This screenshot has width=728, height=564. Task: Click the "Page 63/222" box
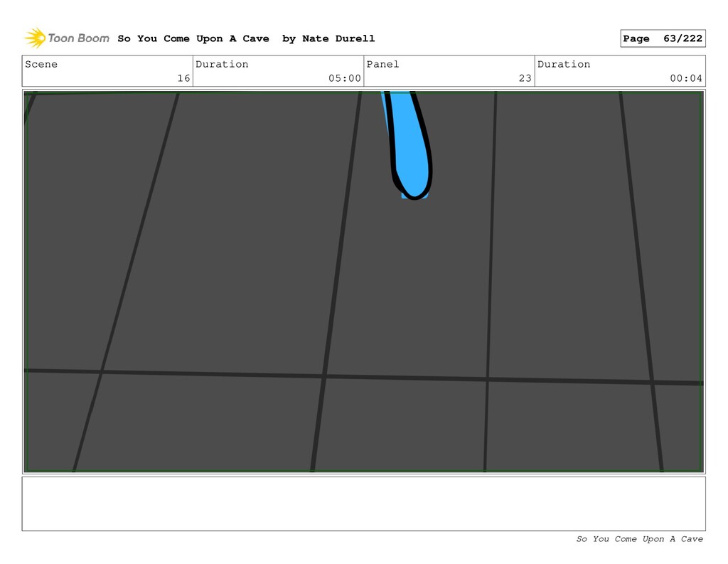663,38
